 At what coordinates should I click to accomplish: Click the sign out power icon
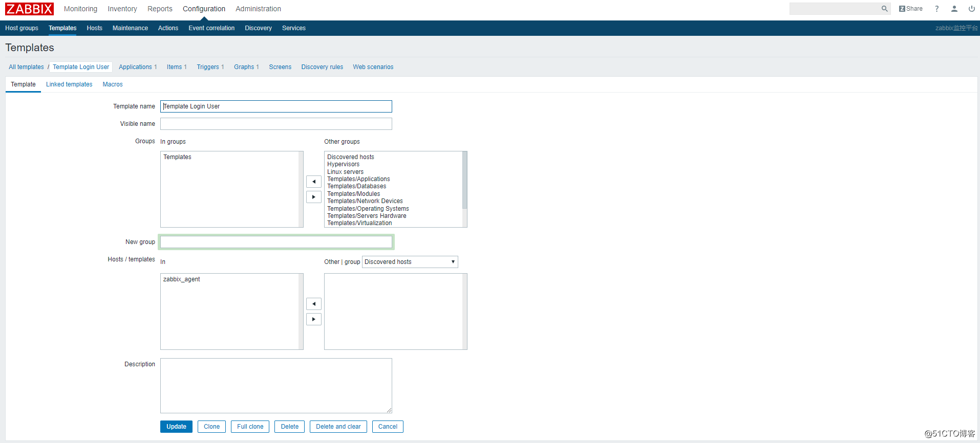(x=971, y=9)
